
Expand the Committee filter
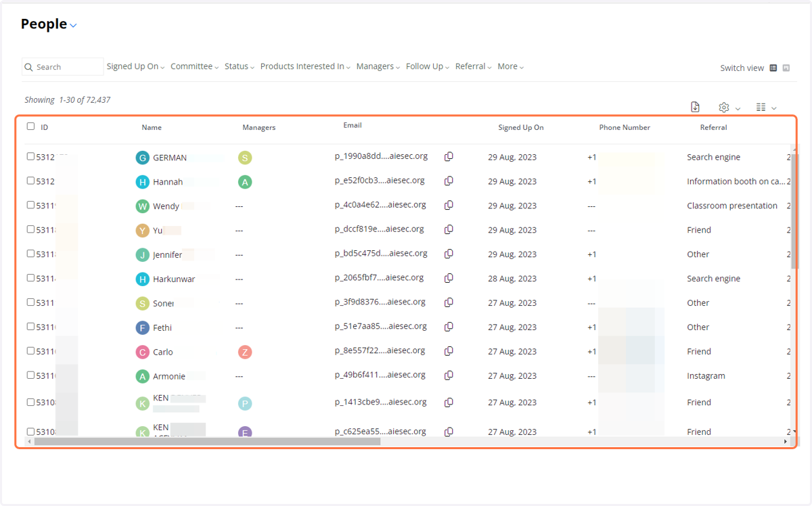coord(195,66)
